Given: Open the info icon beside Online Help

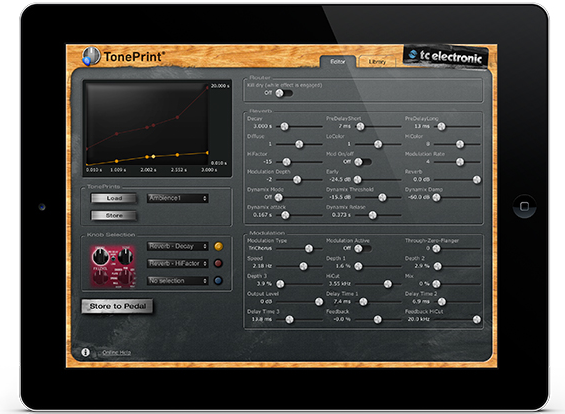Looking at the screenshot, I should [x=85, y=352].
